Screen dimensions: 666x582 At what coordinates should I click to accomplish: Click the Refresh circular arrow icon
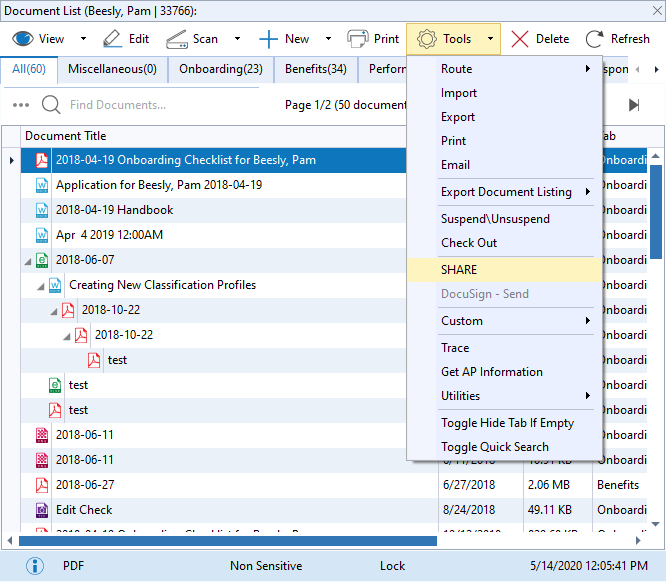pyautogui.click(x=594, y=39)
